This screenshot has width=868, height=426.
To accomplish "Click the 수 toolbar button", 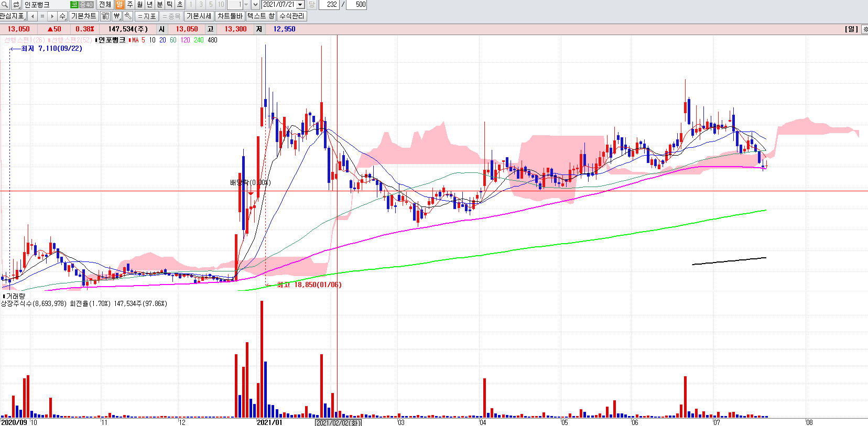I will click(x=62, y=16).
